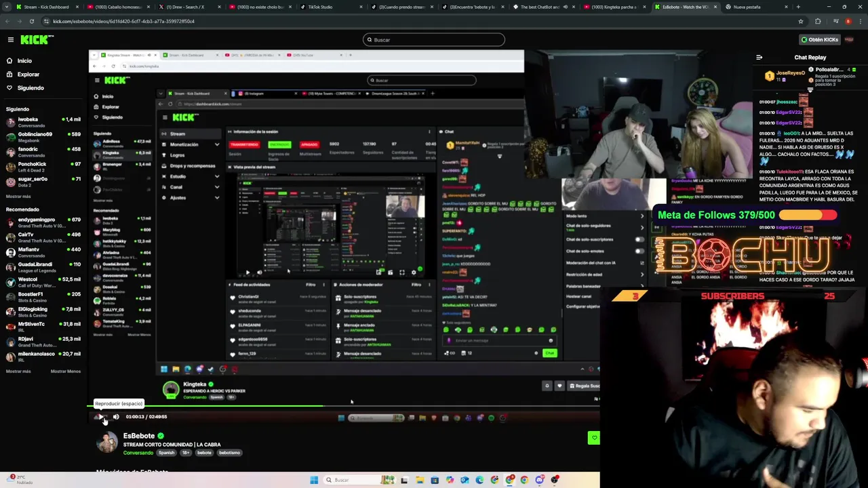This screenshot has height=488, width=868.
Task: Switch to TikTok Studio tab
Action: [x=330, y=7]
